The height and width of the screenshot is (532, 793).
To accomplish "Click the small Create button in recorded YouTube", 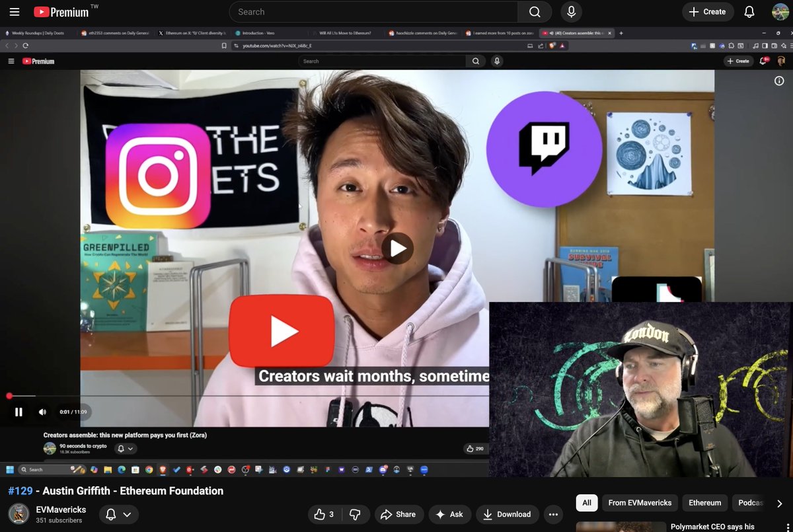I will coord(739,61).
